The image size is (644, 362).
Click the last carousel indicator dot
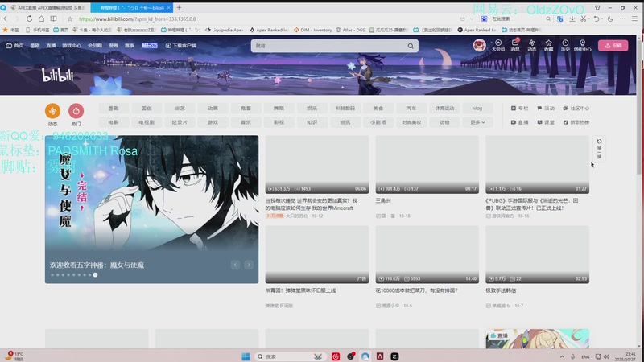point(95,275)
